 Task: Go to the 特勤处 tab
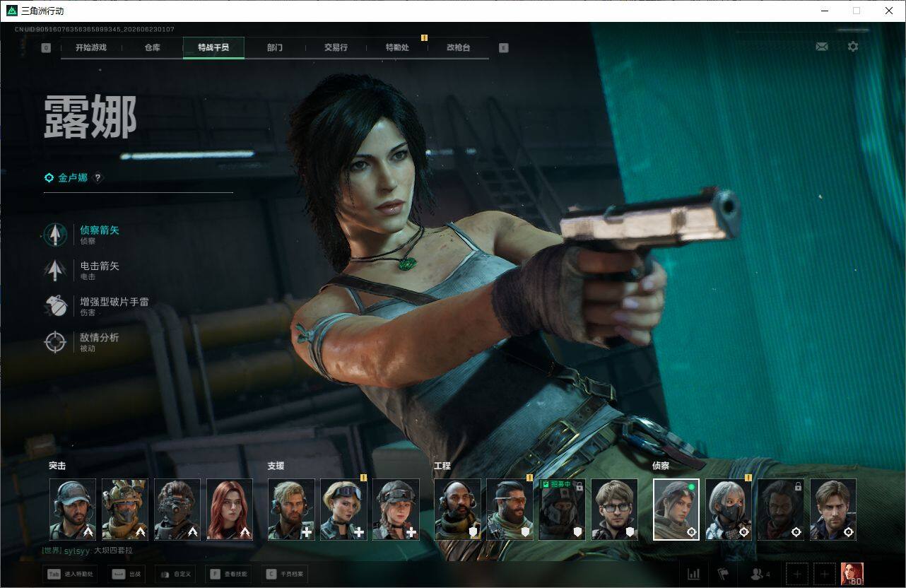(x=397, y=48)
